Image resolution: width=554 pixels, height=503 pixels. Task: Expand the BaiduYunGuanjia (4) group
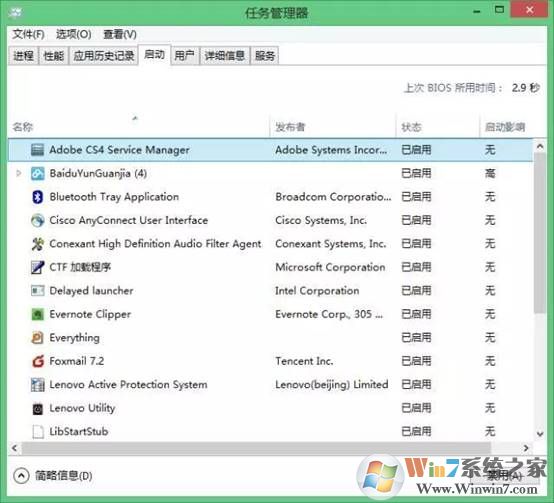[19, 173]
